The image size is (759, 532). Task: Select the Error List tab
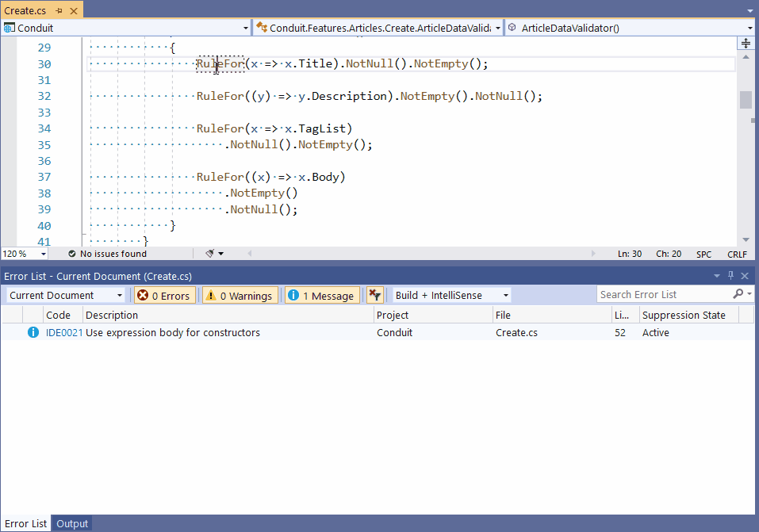click(x=25, y=523)
